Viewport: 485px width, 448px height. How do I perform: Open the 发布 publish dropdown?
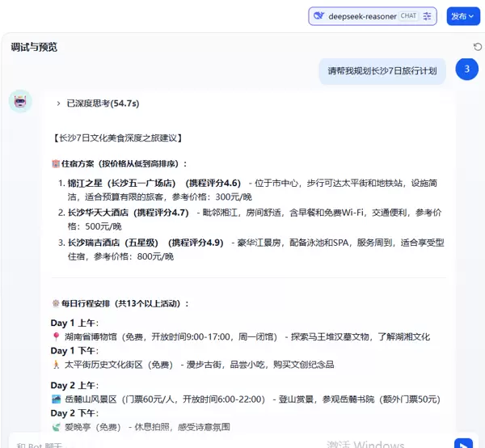point(463,16)
